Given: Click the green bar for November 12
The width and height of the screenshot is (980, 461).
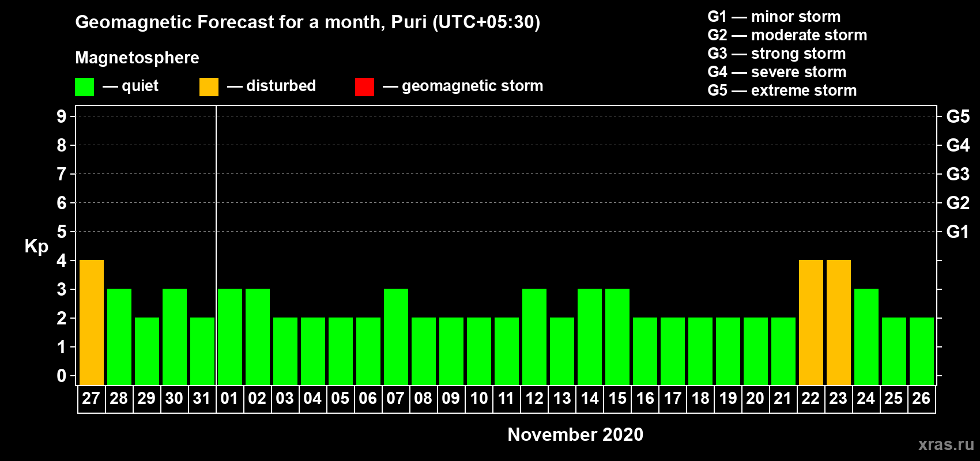Looking at the screenshot, I should (534, 337).
